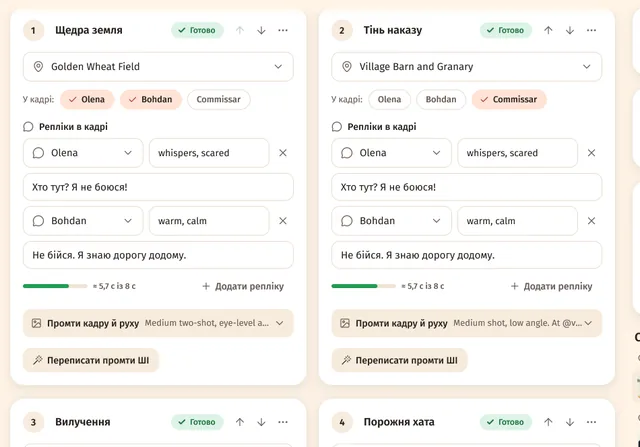Toggle Bohdan chip in scene 2 frame

[441, 99]
